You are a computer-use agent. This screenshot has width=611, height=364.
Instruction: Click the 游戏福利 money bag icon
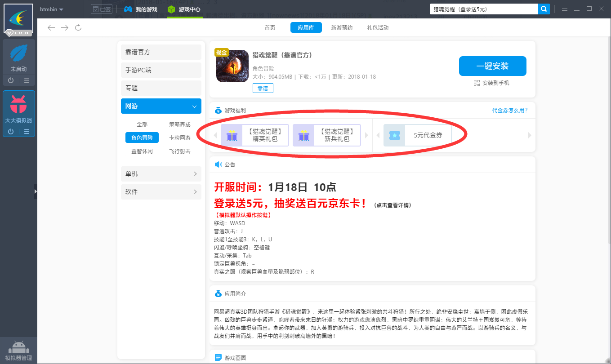click(x=218, y=110)
